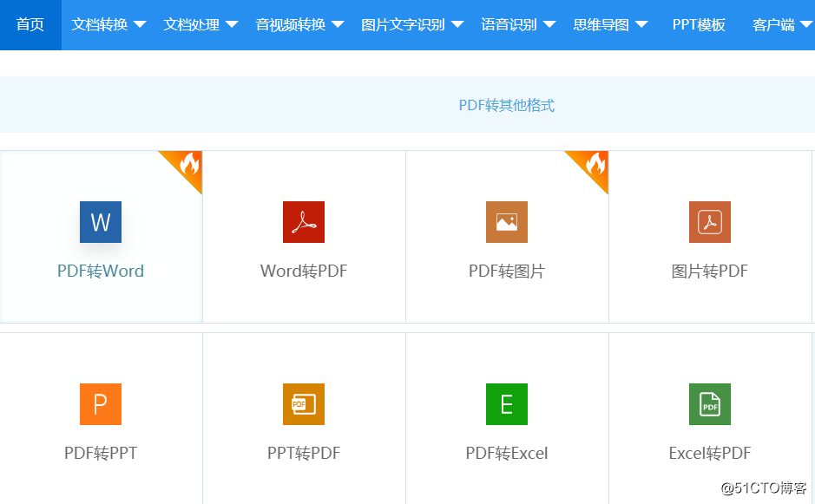Viewport: 815px width, 504px height.
Task: Click the PDF转Excel text label
Action: click(507, 453)
